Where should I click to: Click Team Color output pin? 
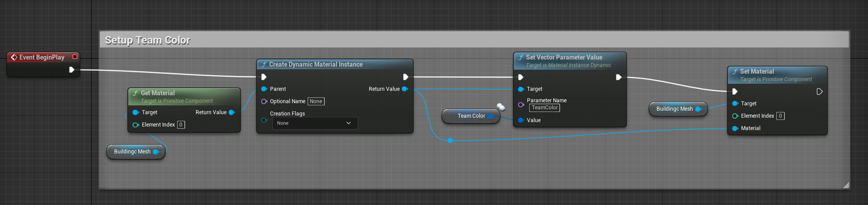(490, 116)
